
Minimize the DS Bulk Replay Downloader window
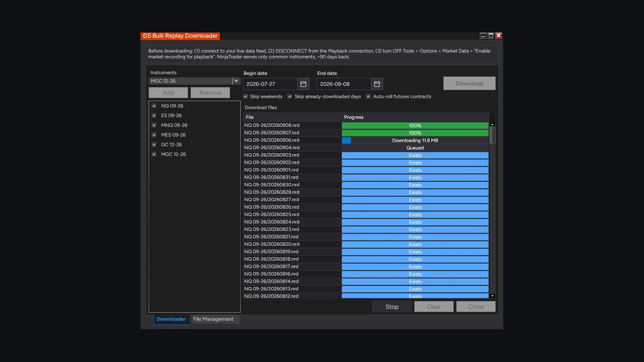[483, 36]
